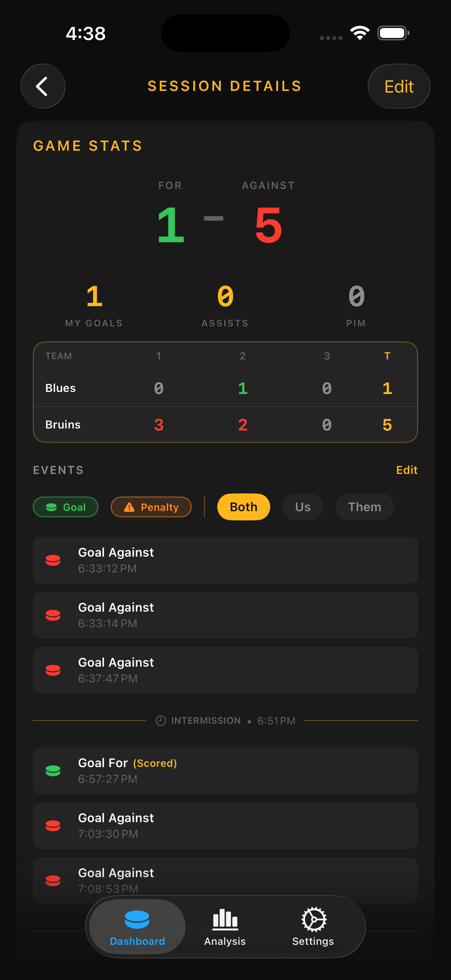Toggle the Penalty event filter

point(151,507)
